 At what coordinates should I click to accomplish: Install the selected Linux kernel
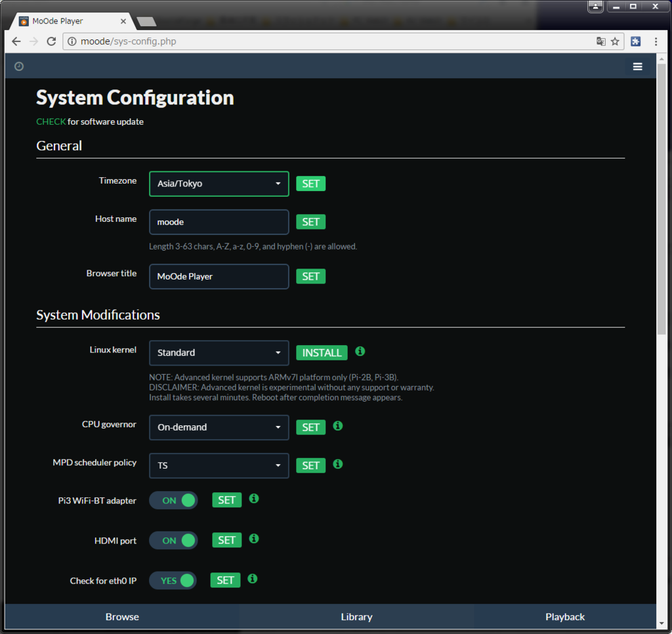point(322,353)
